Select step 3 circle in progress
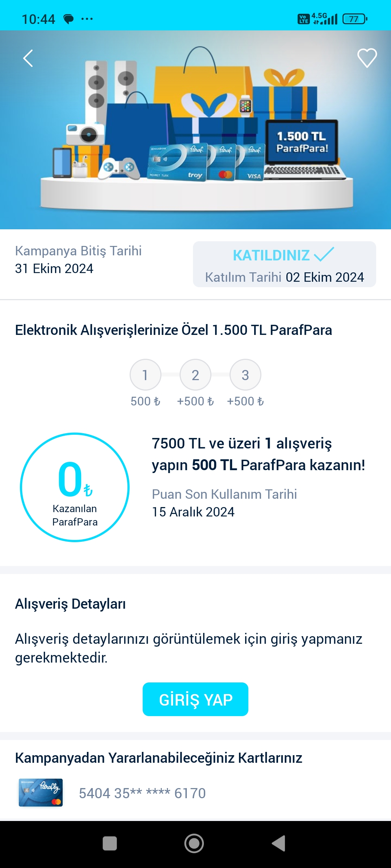391x868 pixels. (x=245, y=375)
